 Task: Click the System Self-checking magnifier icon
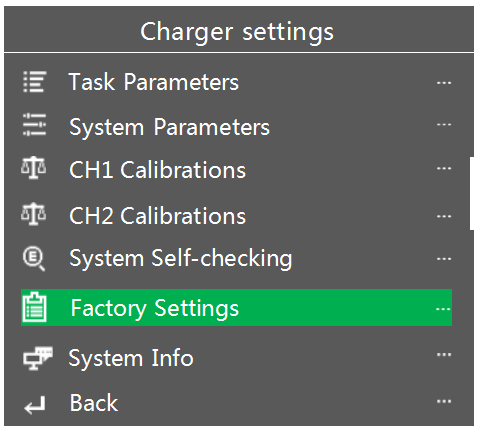pos(34,259)
